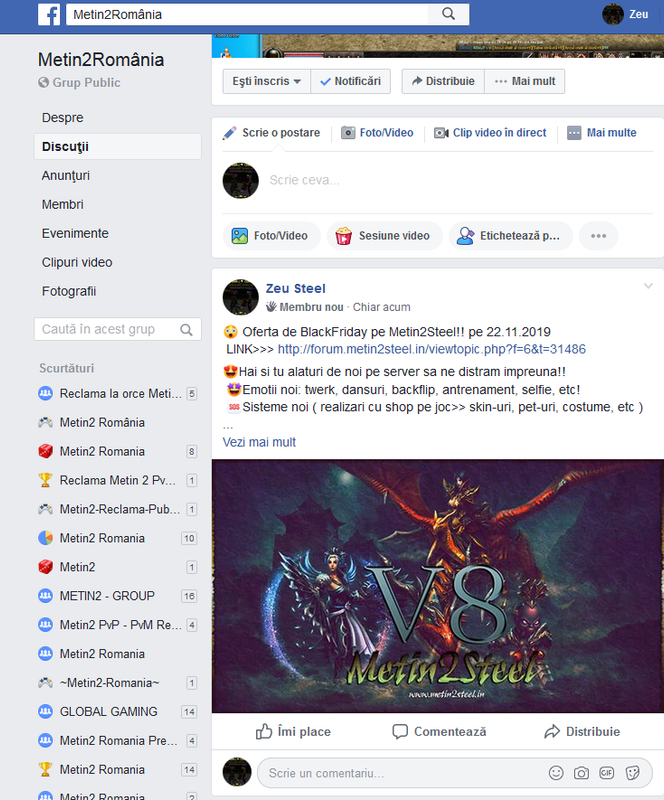Expand the Ești înscris dropdown
Screen dimensions: 664x800
click(266, 81)
